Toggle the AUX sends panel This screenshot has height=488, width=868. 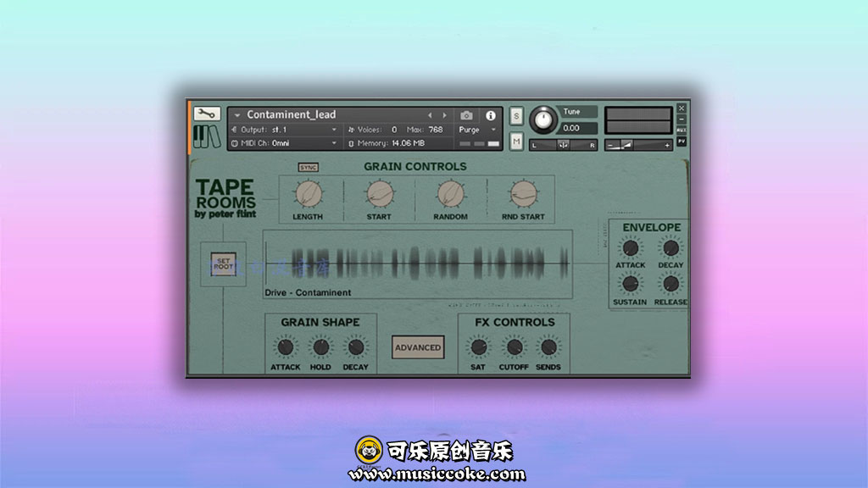coord(682,130)
